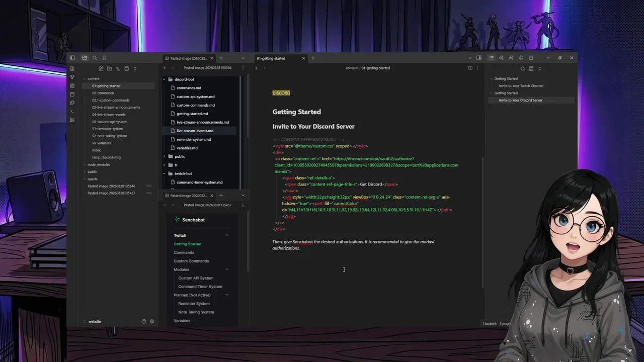Open graph view from the ribbon

click(x=72, y=77)
